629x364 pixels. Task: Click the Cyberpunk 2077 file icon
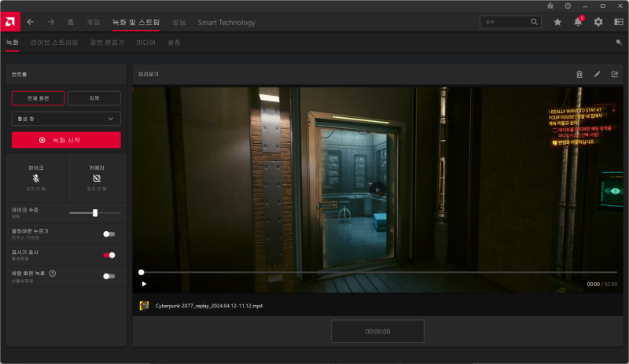tap(144, 305)
